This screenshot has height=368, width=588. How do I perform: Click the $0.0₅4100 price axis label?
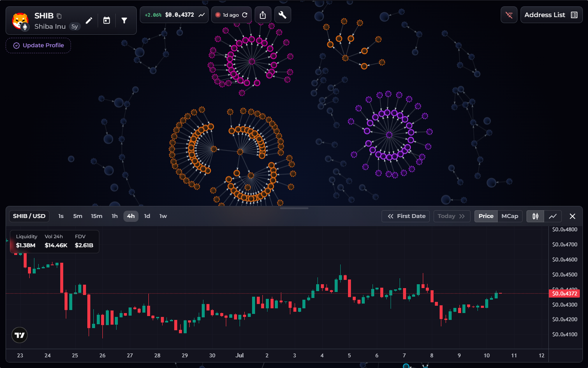click(x=564, y=335)
